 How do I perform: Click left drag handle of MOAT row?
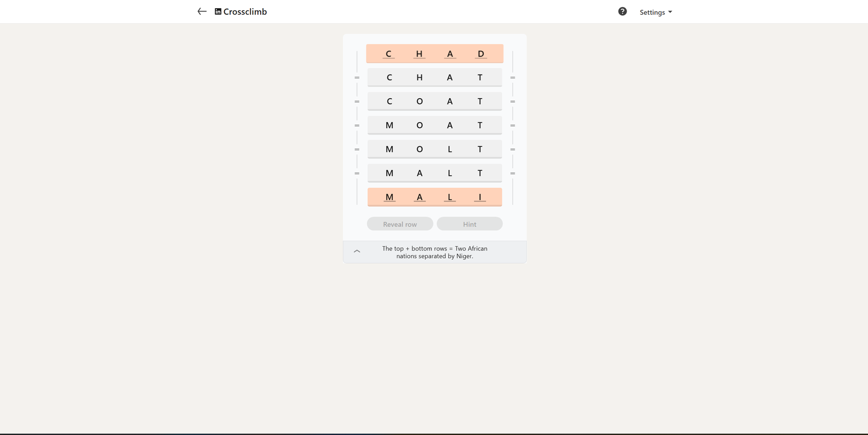pos(357,125)
